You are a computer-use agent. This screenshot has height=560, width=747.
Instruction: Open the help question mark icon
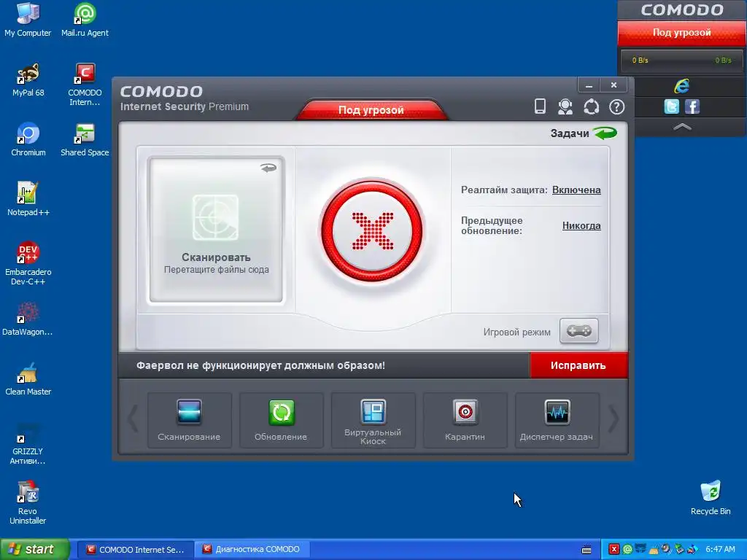pos(616,106)
